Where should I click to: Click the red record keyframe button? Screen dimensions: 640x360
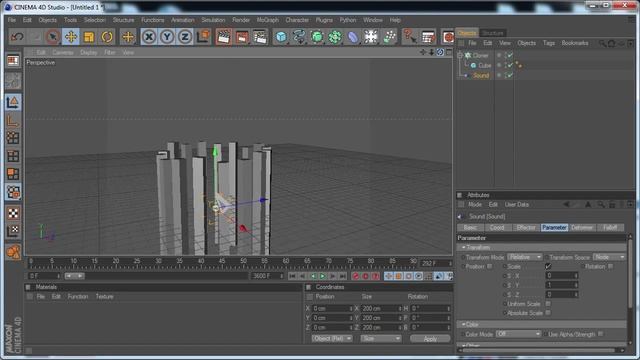(x=356, y=276)
